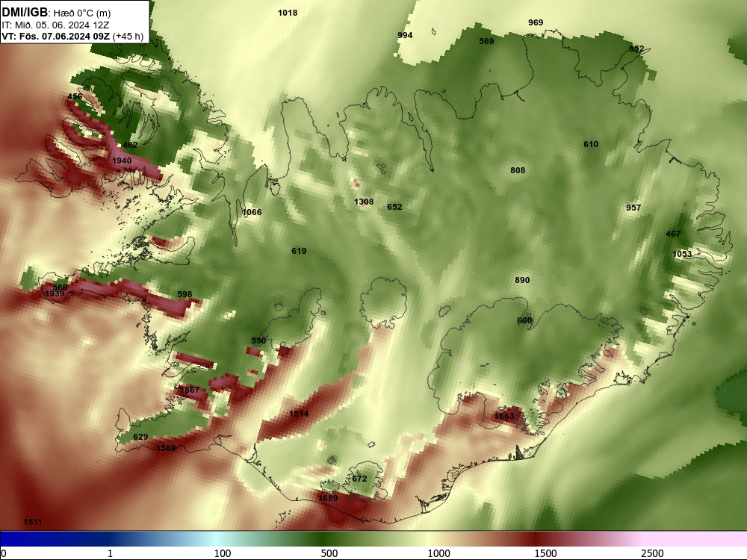Image resolution: width=747 pixels, height=560 pixels.
Task: Click the height value 994
Action: click(x=405, y=35)
